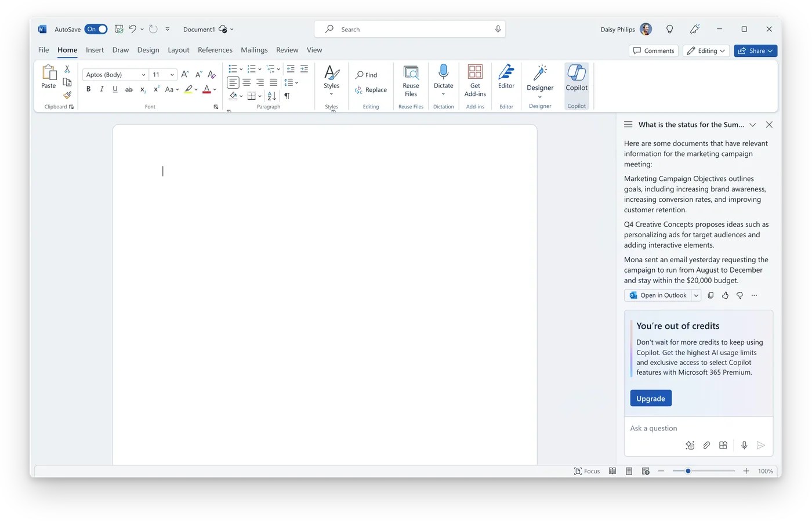
Task: Give thumbs down to Copilot response
Action: click(739, 295)
